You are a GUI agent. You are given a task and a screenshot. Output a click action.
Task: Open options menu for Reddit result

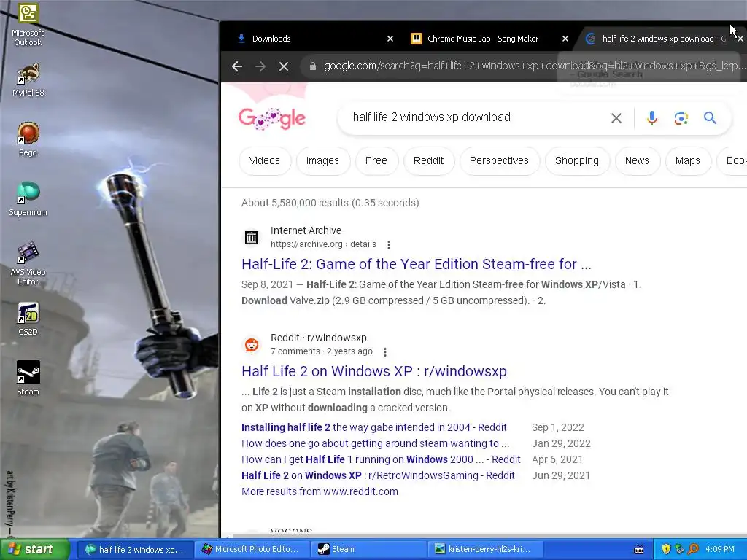tap(385, 352)
